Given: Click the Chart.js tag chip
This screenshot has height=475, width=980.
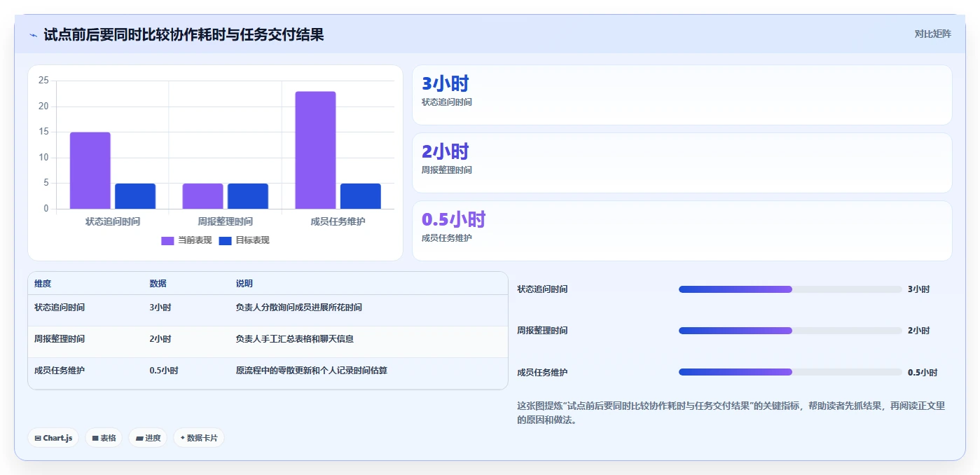Looking at the screenshot, I should (x=53, y=438).
